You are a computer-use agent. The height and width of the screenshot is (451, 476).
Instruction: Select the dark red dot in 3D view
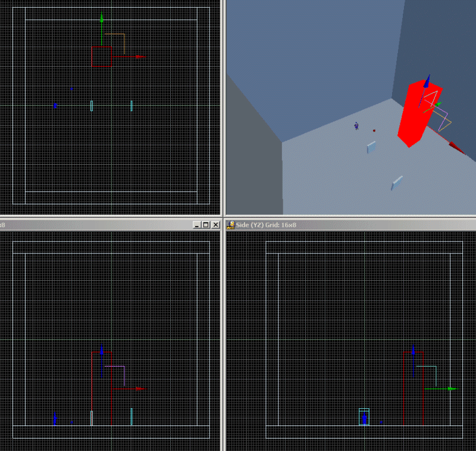click(374, 130)
